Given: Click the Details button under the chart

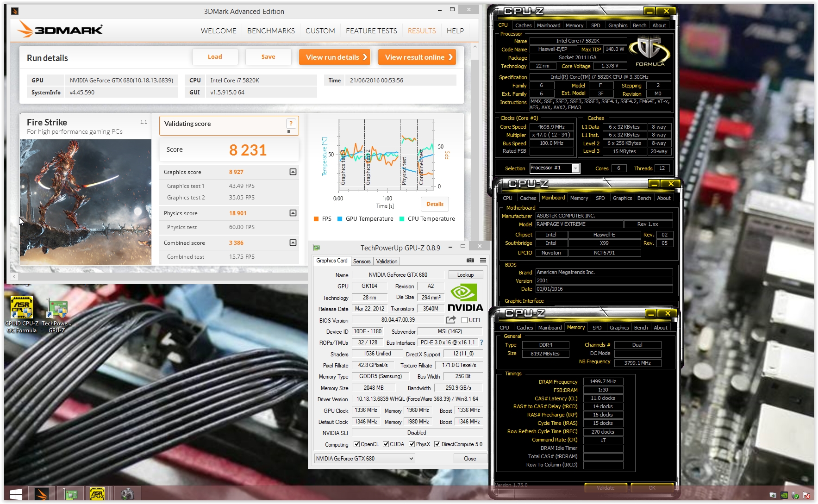Looking at the screenshot, I should click(435, 204).
